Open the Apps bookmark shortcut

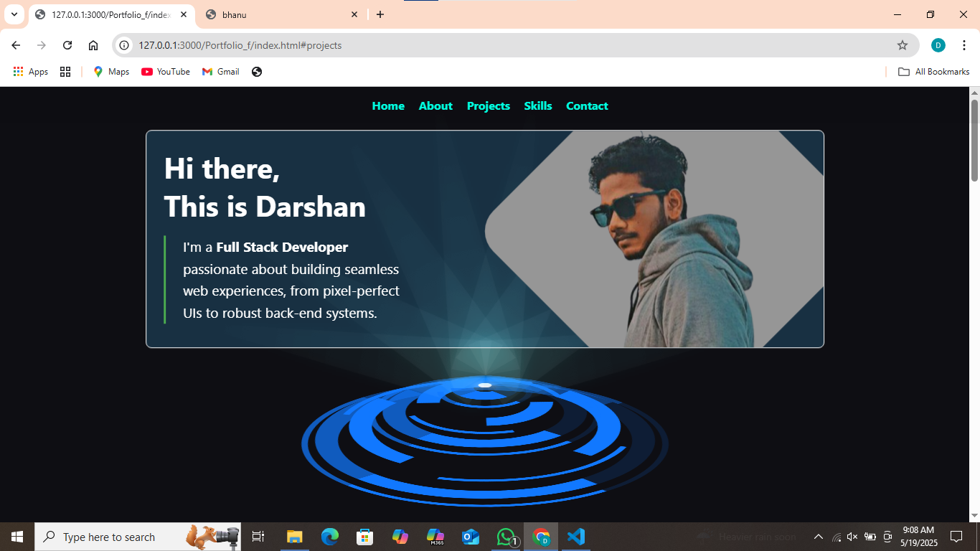pyautogui.click(x=31, y=72)
